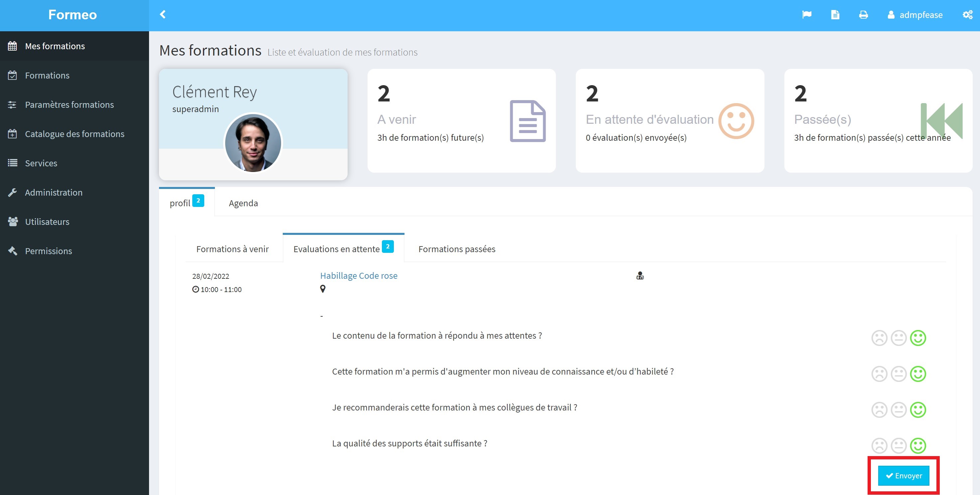
Task: Click the trainer person icon
Action: [640, 275]
